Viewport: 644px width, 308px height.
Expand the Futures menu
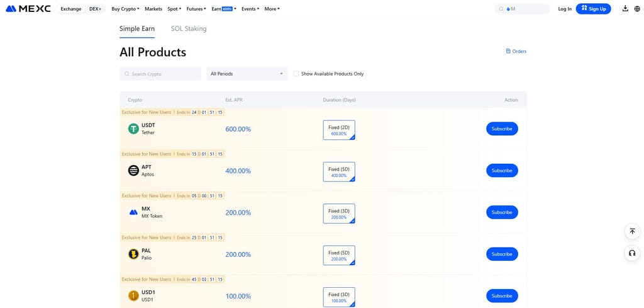196,9
